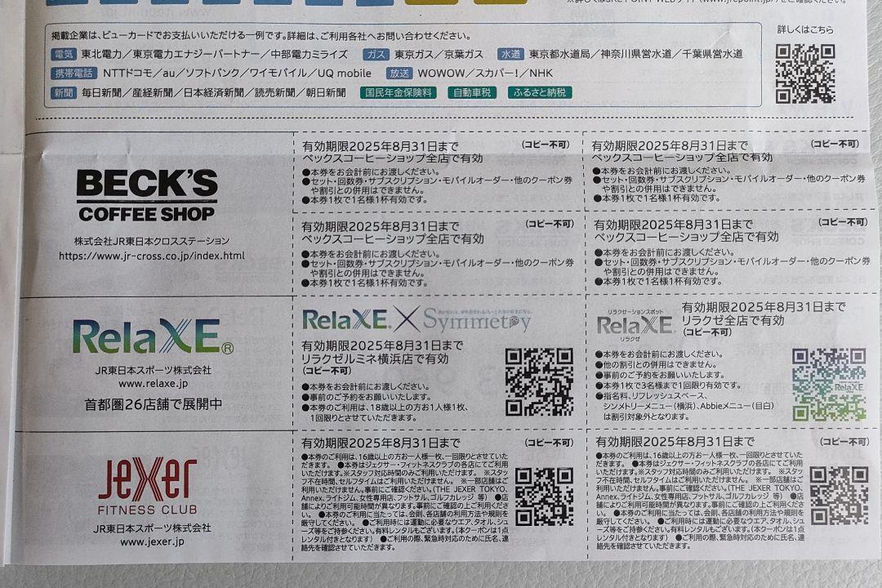This screenshot has width=882, height=588.
Task: Click the text 日本経済新聞
Action: coord(214,92)
